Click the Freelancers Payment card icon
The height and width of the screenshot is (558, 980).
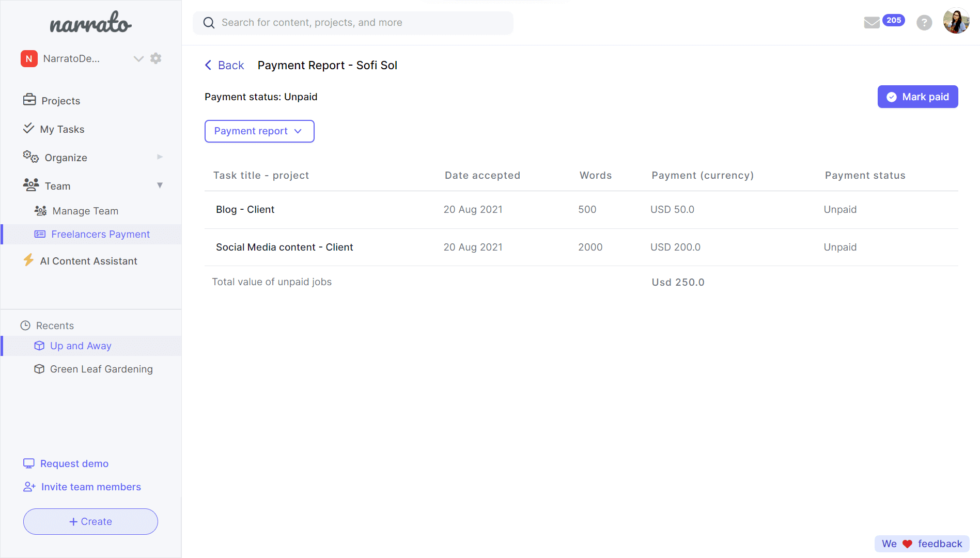coord(40,234)
